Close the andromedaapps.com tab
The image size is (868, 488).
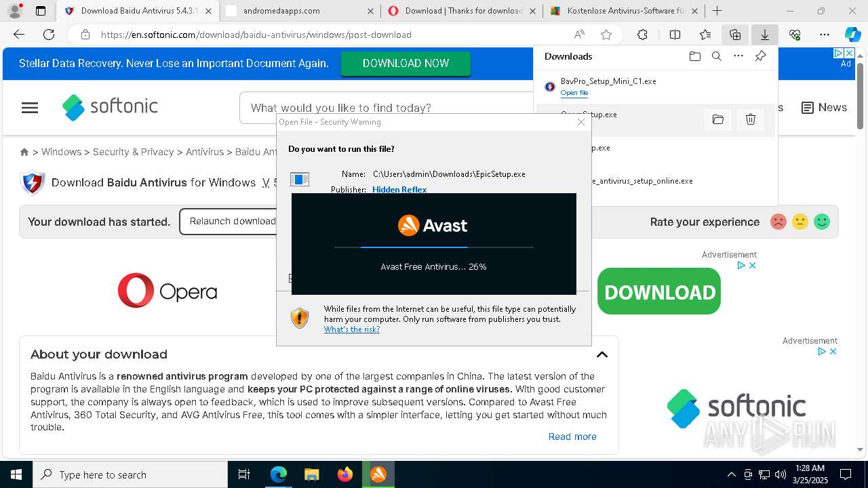tap(370, 11)
